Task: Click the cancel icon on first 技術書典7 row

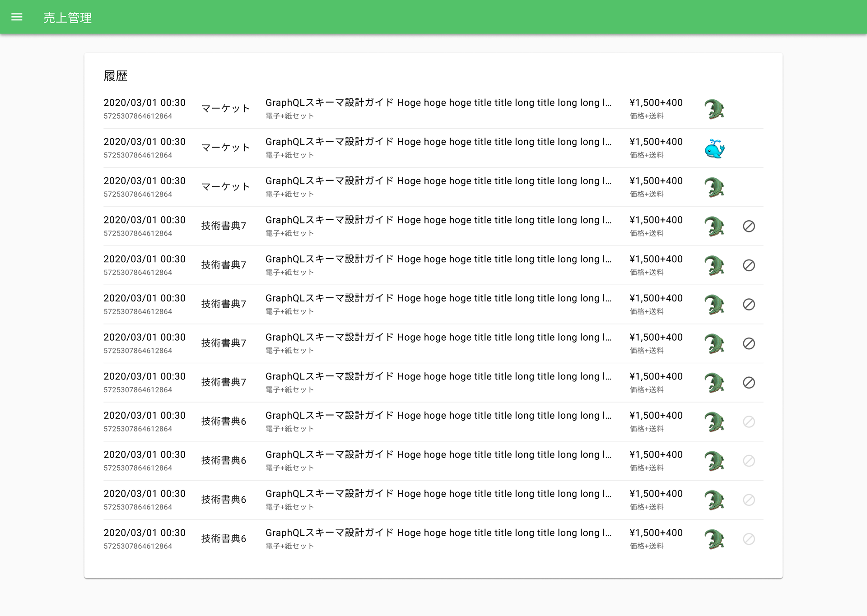Action: coord(749,226)
